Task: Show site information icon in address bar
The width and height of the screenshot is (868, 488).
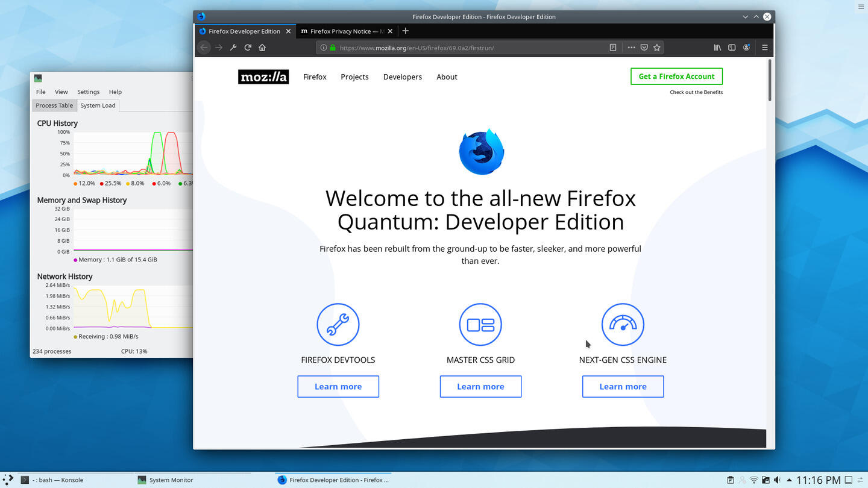Action: point(324,48)
